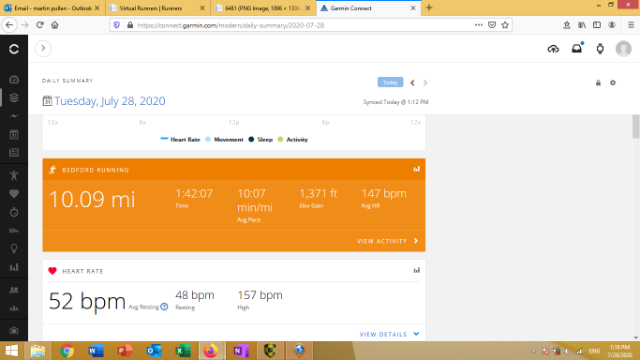Open the Bedford Running chart icon

(x=416, y=169)
